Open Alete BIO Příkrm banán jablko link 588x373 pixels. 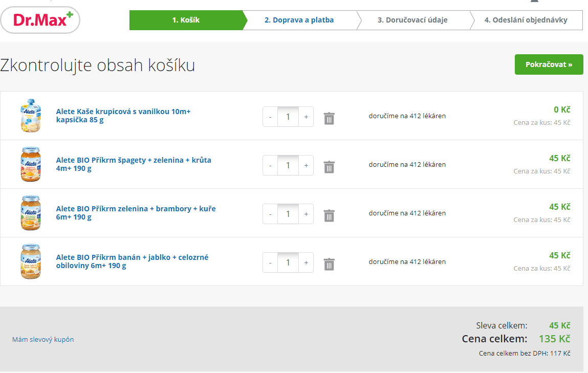click(132, 261)
